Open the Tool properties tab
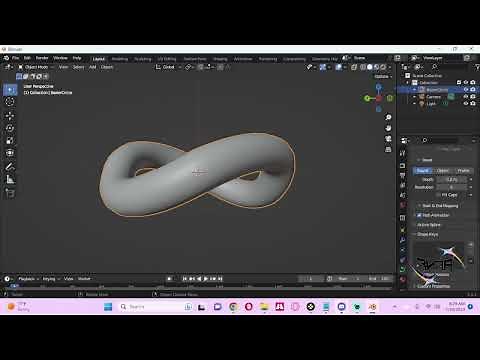The width and height of the screenshot is (480, 360). tap(403, 153)
